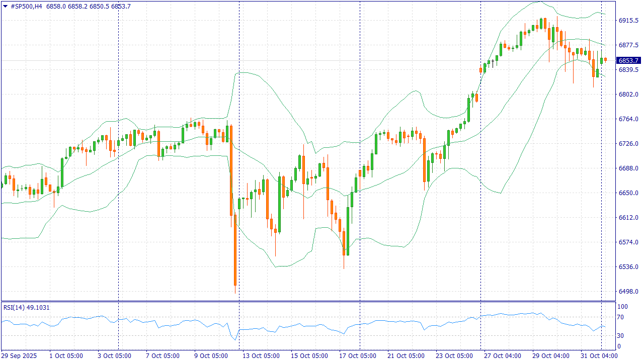Select the 31 Oct 04:00 time label

(599, 356)
